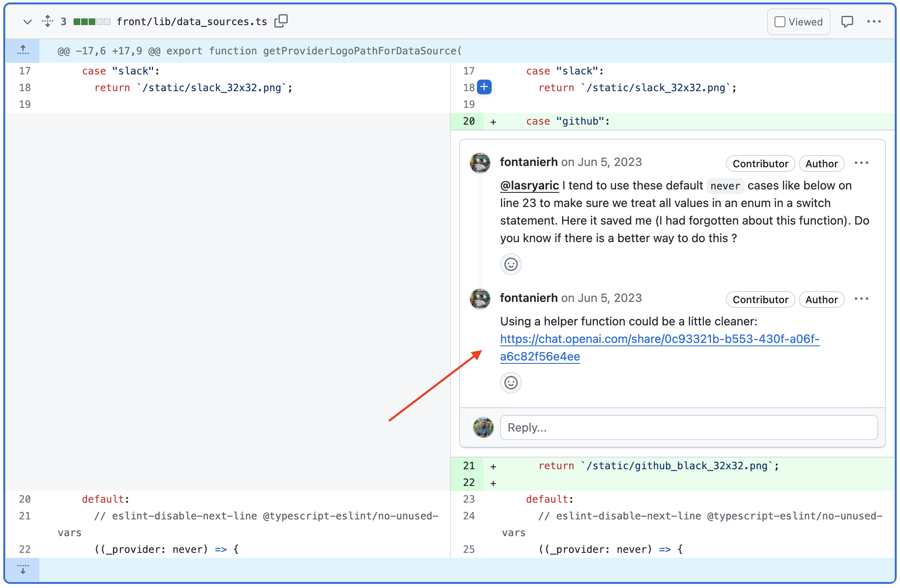Click the Author badge on the first comment

tap(821, 164)
